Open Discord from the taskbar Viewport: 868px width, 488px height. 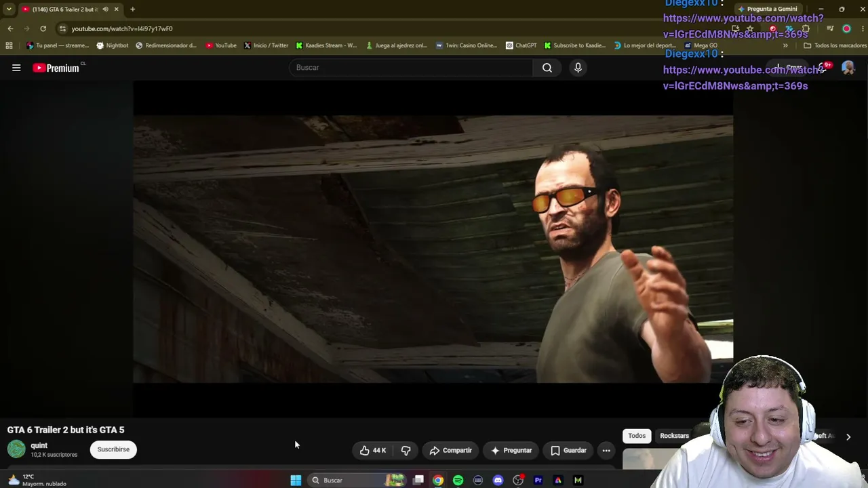[498, 480]
